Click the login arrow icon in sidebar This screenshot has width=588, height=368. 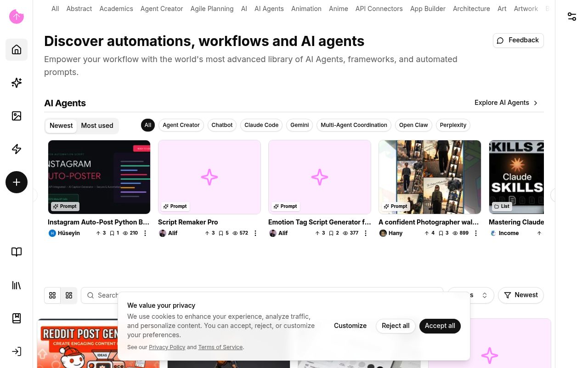point(17,351)
